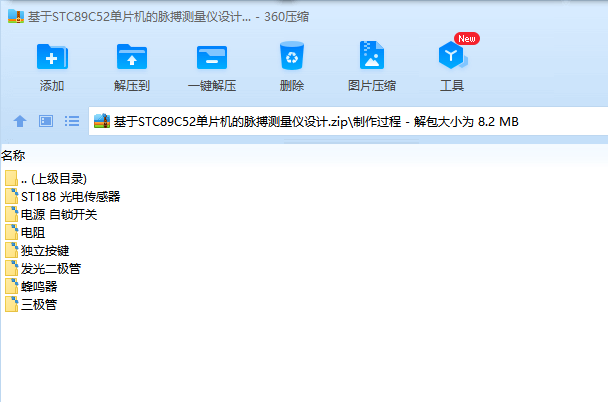Screen dimensions: 608x402
Task: Click the address path field
Action: [348, 121]
